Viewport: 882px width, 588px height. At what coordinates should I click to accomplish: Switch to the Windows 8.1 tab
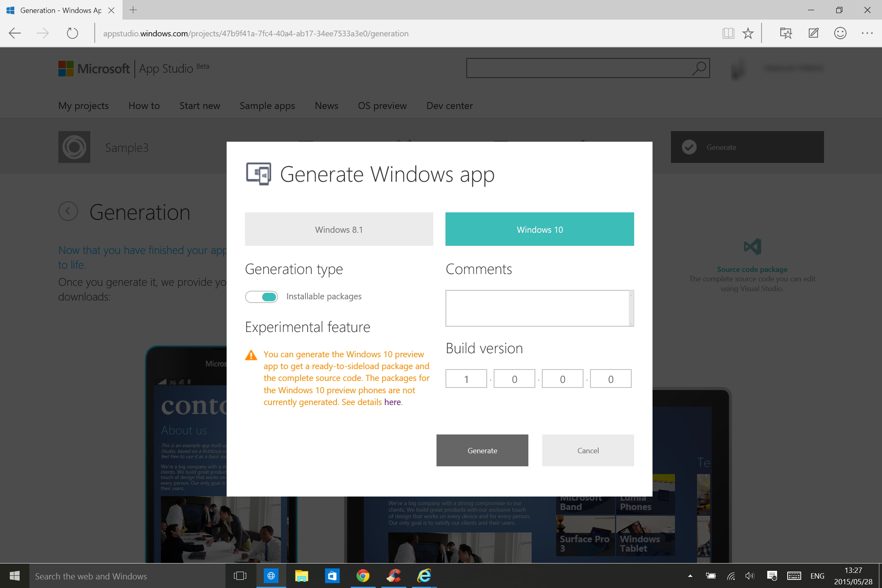point(339,229)
